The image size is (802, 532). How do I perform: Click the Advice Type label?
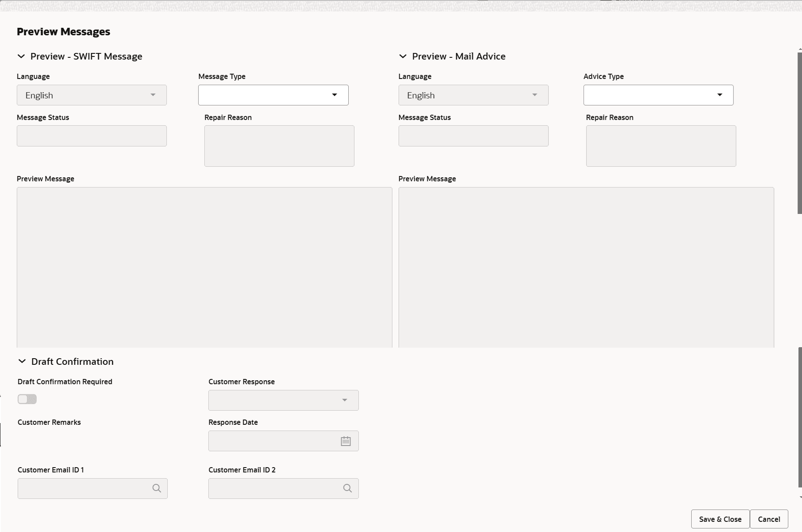pyautogui.click(x=603, y=76)
